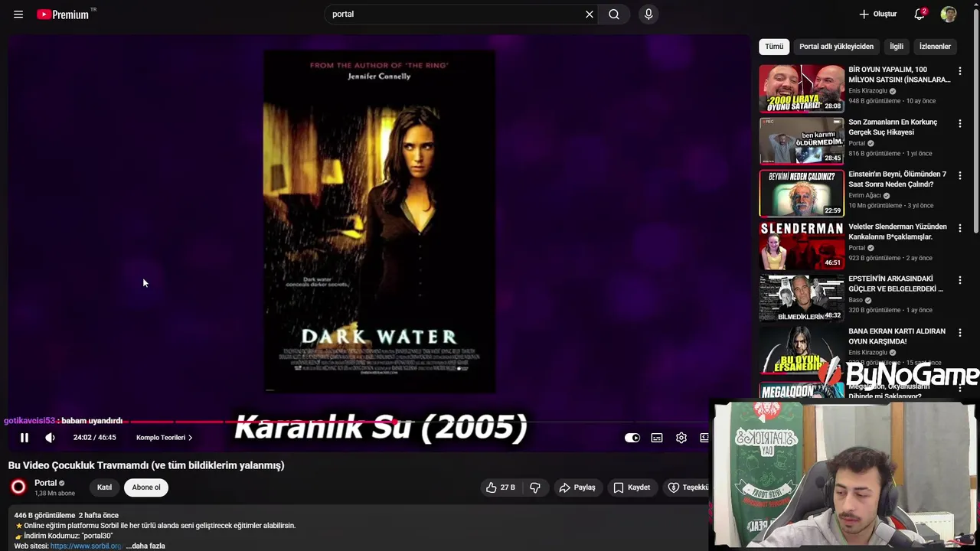Open the Oluştur create menu
Viewport: 980px width, 551px height.
(x=877, y=14)
